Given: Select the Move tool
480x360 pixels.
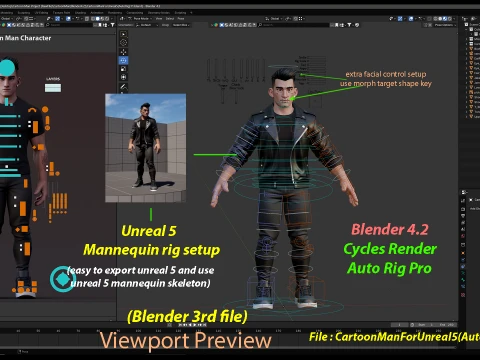Looking at the screenshot, I should tap(123, 52).
